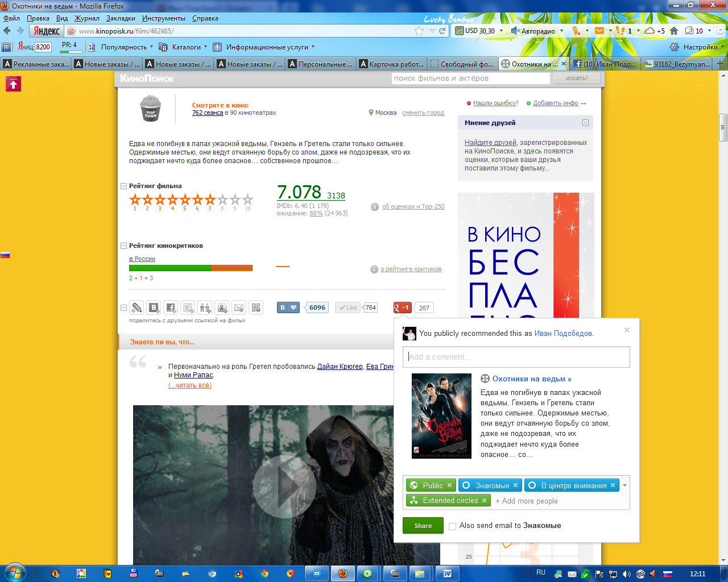Image resolution: width=728 pixels, height=582 pixels.
Task: Share the film via VKontakte icon
Action: click(154, 307)
